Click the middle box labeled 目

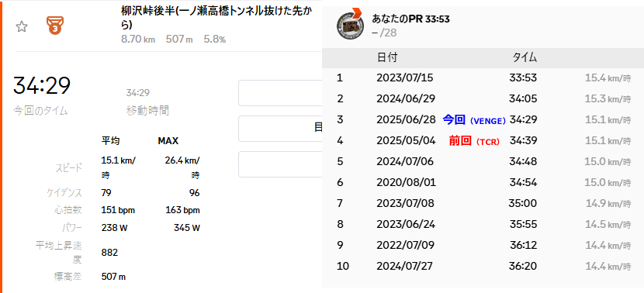280,129
